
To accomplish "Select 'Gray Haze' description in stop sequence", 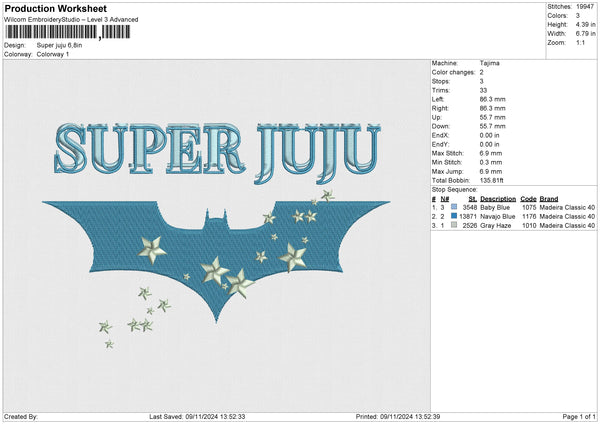I will point(496,226).
